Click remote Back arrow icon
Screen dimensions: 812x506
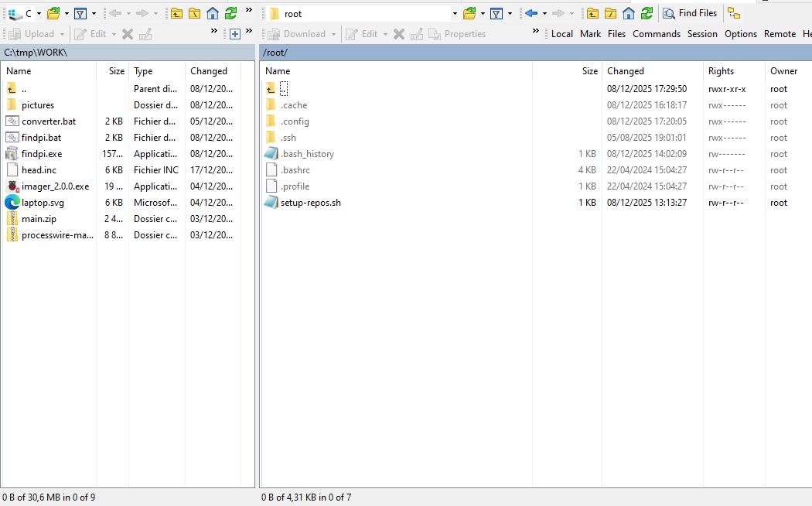pyautogui.click(x=531, y=13)
